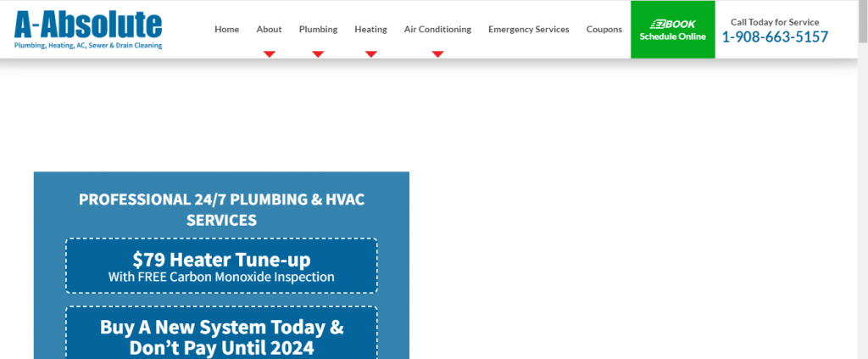This screenshot has height=359, width=868.
Task: Click the Call Today for Service label
Action: tap(775, 22)
